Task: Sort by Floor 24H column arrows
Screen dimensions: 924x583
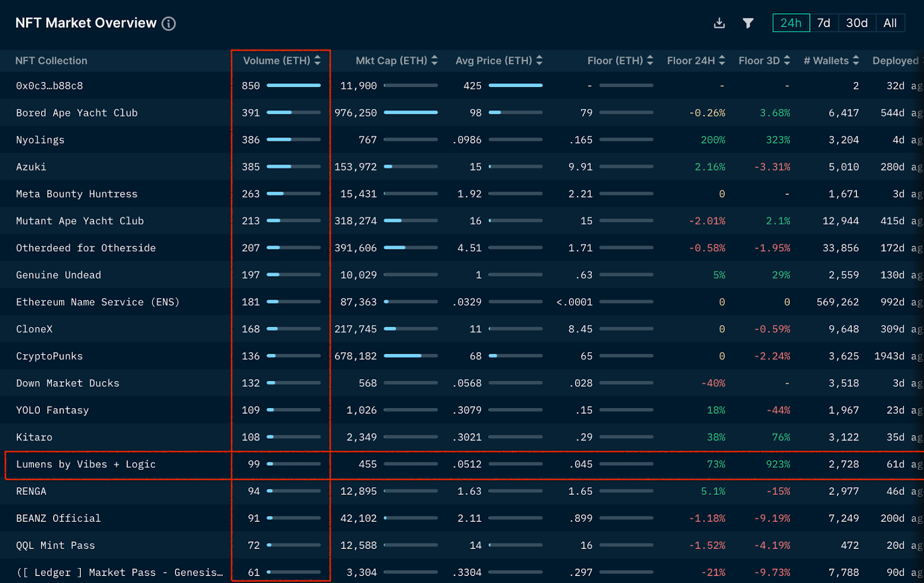Action: [x=722, y=61]
